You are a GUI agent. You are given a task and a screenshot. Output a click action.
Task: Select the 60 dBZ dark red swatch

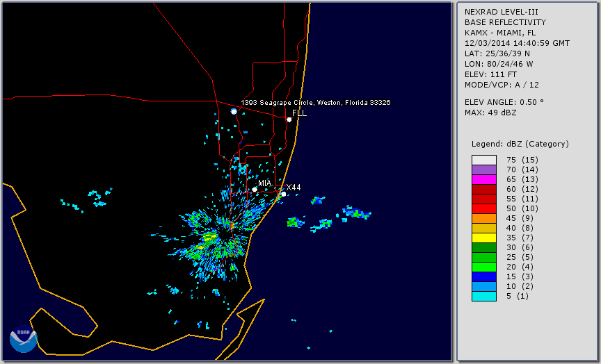coord(484,189)
